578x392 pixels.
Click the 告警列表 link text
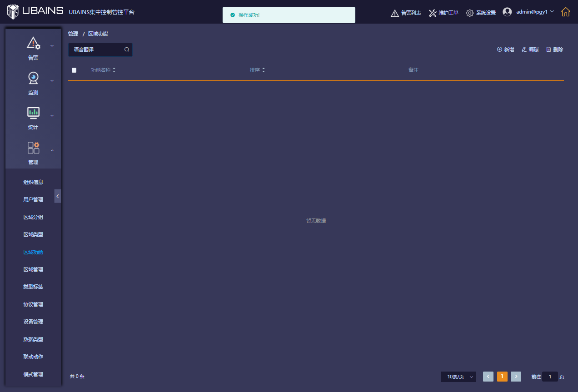coord(411,13)
